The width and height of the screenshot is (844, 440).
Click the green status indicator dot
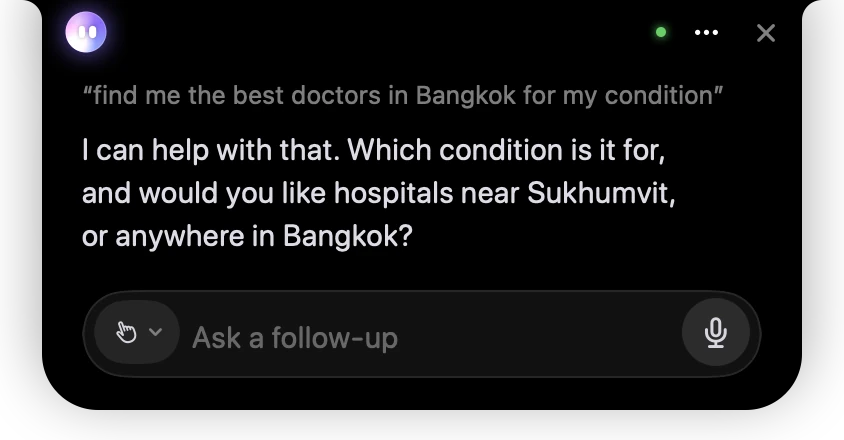click(661, 32)
